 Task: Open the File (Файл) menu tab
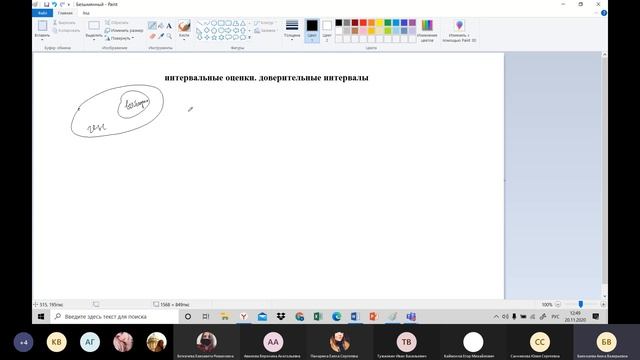click(42, 13)
